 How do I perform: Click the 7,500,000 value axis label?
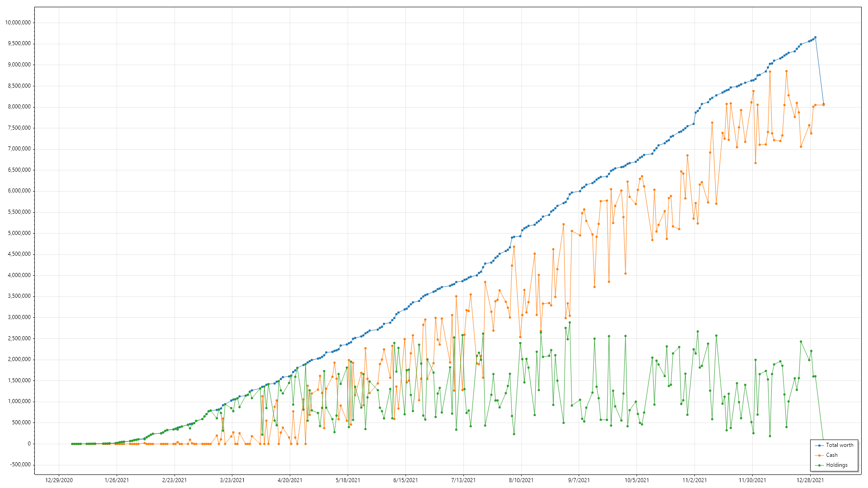[19, 128]
